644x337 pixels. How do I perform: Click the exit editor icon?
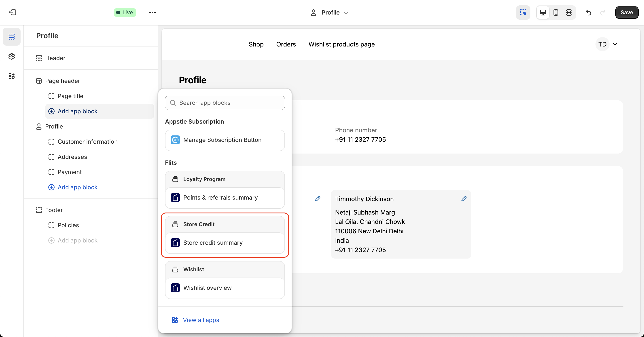(13, 12)
